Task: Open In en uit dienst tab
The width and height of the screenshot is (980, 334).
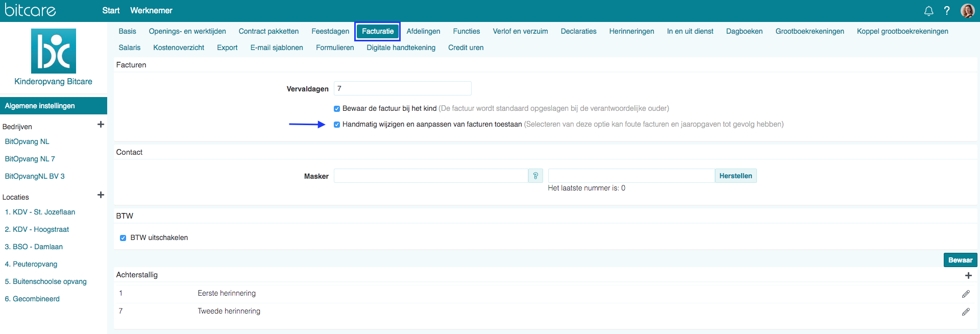Action: [x=690, y=31]
